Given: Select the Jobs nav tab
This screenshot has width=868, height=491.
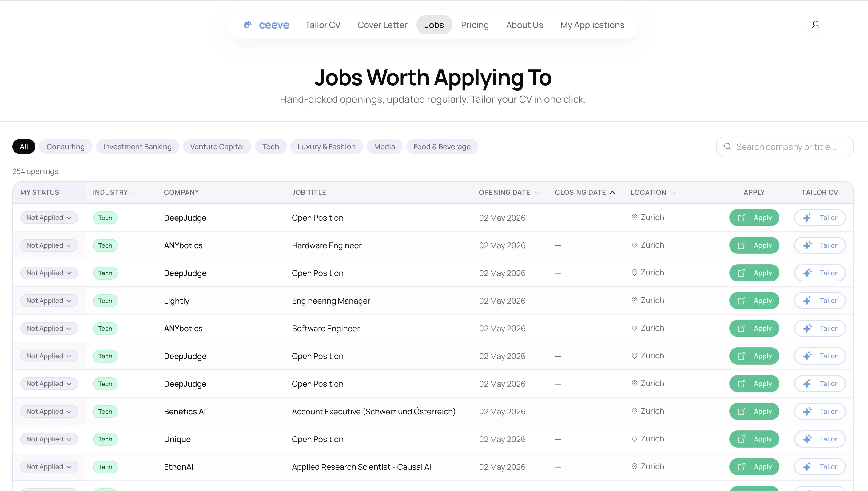Looking at the screenshot, I should 434,25.
